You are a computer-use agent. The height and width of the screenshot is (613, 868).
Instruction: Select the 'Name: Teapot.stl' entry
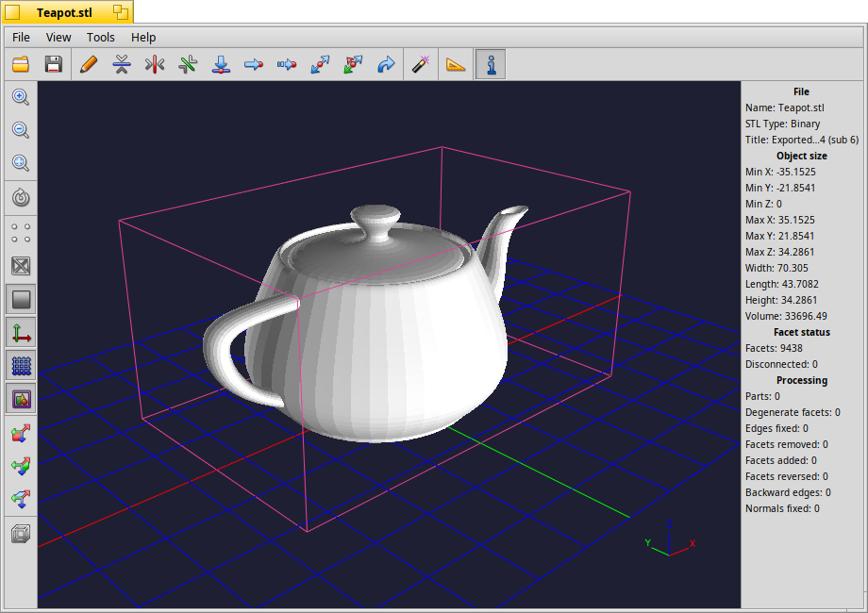784,108
